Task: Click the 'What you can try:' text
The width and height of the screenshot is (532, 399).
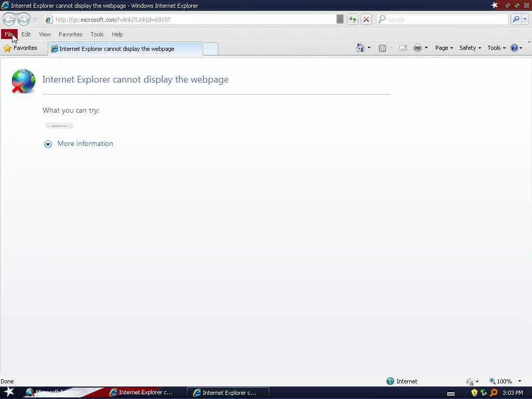Action: pyautogui.click(x=71, y=110)
